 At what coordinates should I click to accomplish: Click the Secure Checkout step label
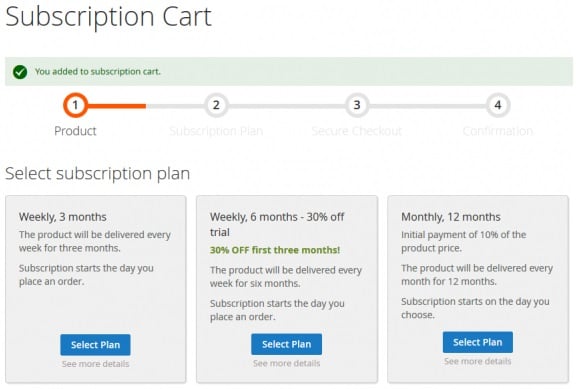(x=357, y=131)
